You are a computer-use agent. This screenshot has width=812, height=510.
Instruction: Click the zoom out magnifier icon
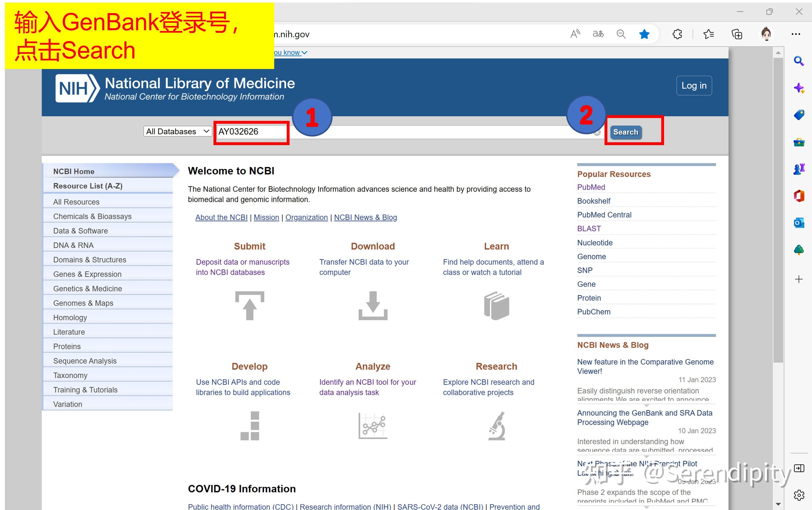[621, 34]
